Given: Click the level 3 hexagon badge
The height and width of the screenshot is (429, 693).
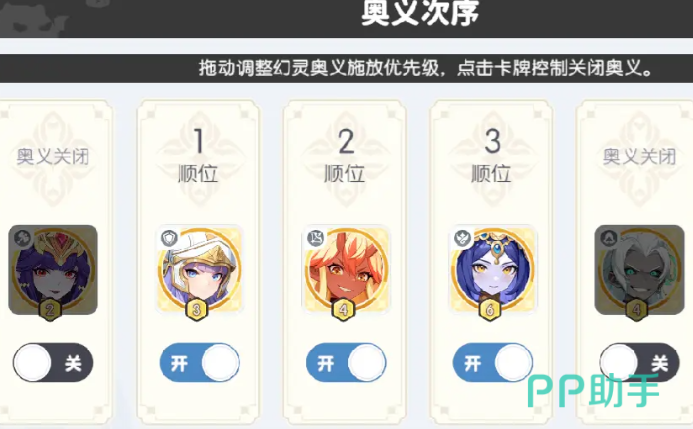Looking at the screenshot, I should point(197,310).
